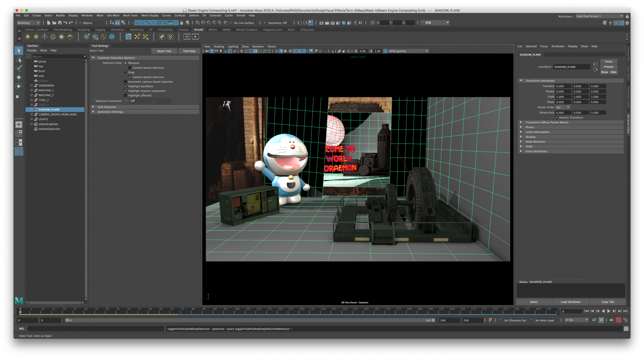Click the audio speaker icon near time slider
The height and width of the screenshot is (358, 644).
click(611, 320)
